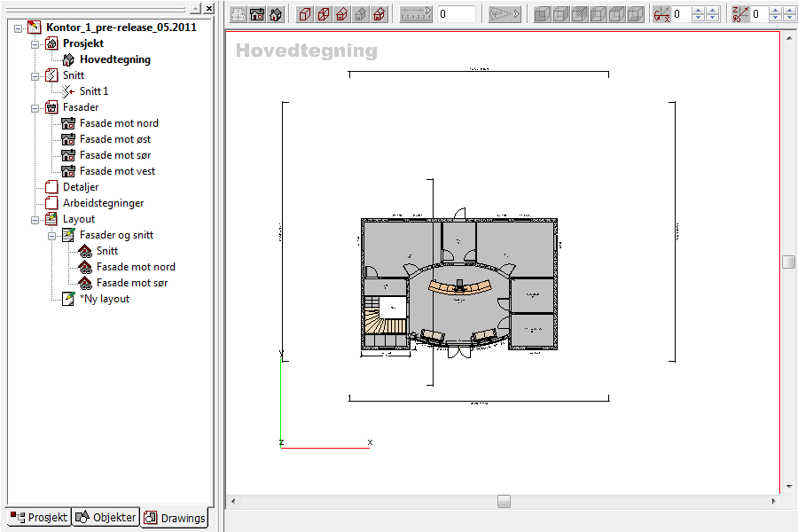Open Fasade mot nord under Fasader
The height and width of the screenshot is (532, 798).
(x=119, y=123)
